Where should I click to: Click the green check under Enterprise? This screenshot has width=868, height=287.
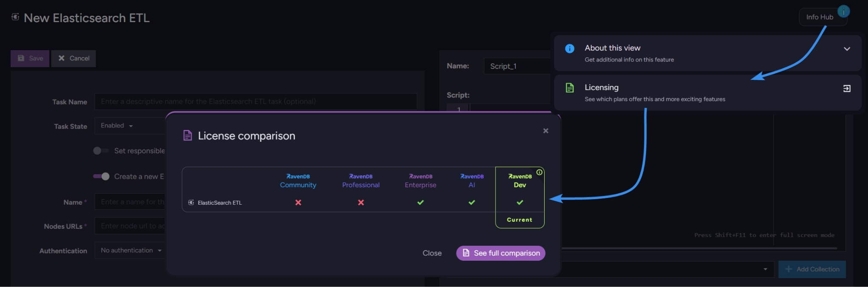point(420,203)
